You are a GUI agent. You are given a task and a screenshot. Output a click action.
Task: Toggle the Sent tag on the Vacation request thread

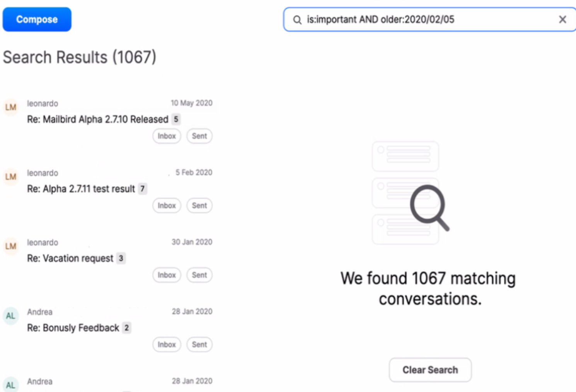pos(199,275)
